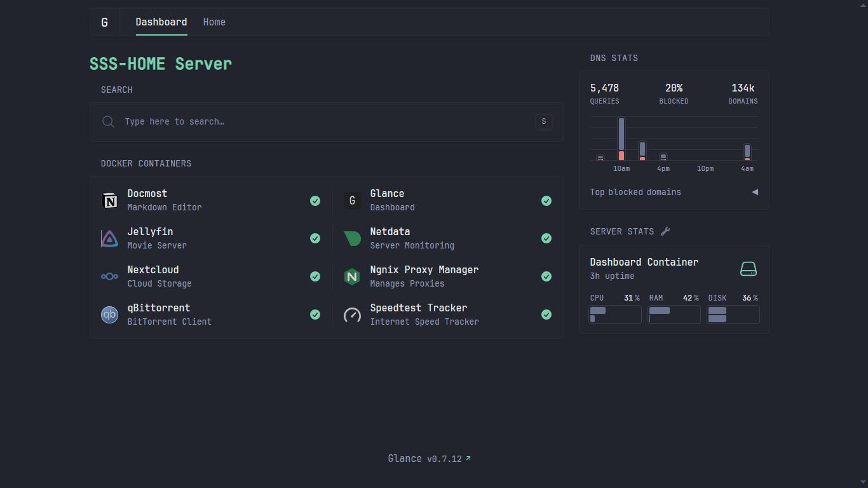Click the CPU usage bar
Image resolution: width=868 pixels, height=488 pixels.
(x=615, y=315)
